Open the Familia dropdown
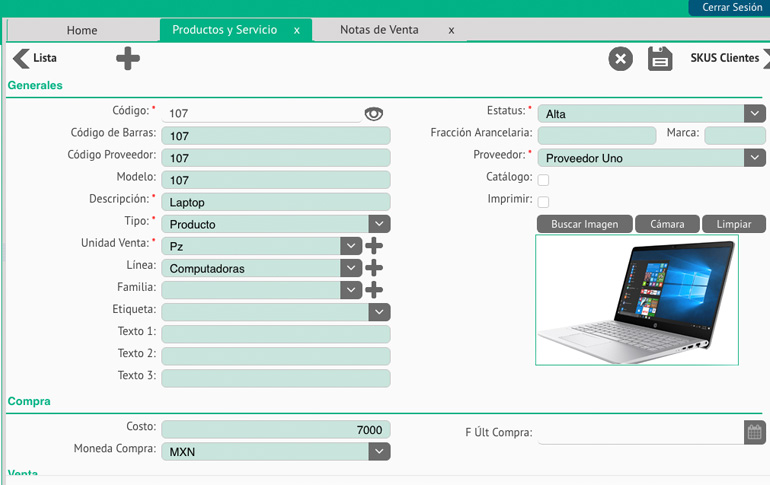This screenshot has height=485, width=770. pyautogui.click(x=351, y=290)
